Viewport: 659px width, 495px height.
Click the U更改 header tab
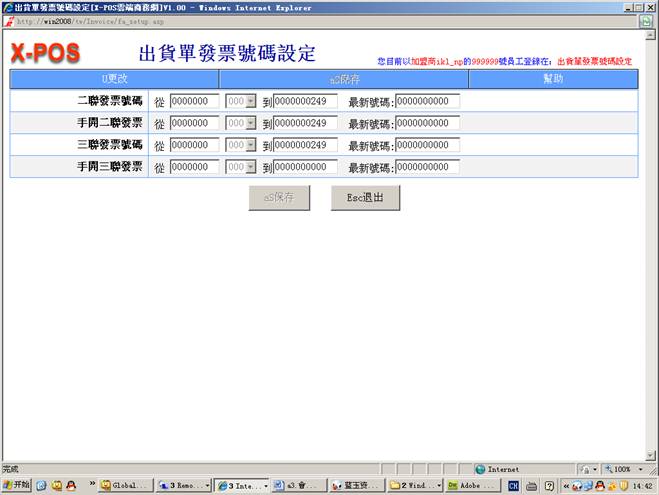pyautogui.click(x=114, y=78)
